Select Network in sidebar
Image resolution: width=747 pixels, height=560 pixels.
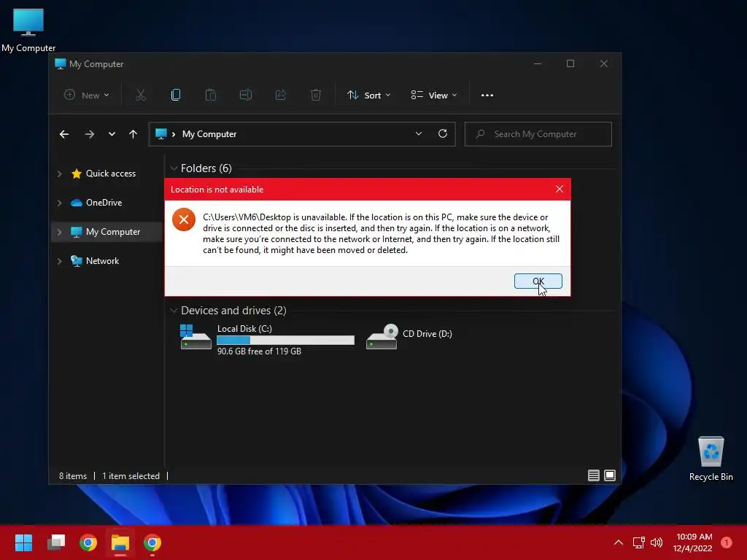[102, 261]
